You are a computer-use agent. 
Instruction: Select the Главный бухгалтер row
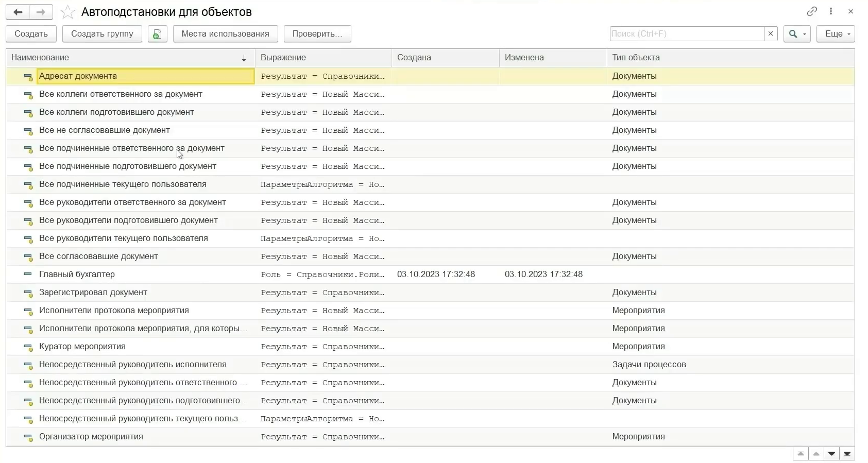77,275
